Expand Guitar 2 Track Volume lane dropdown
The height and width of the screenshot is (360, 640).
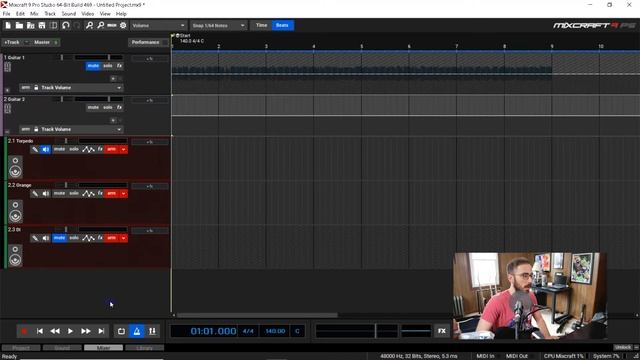119,129
